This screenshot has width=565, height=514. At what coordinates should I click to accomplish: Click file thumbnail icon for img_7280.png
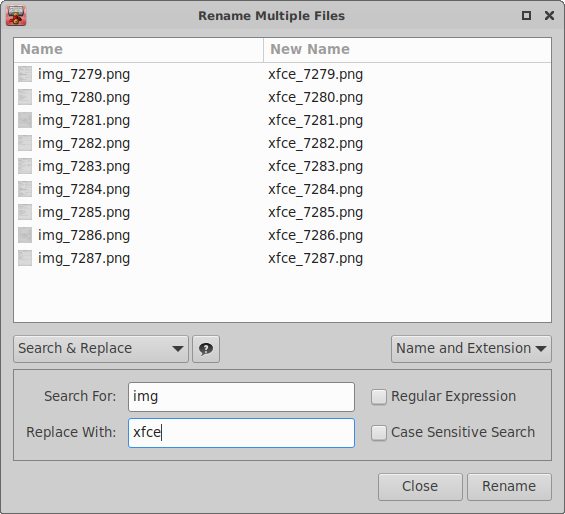[x=25, y=97]
